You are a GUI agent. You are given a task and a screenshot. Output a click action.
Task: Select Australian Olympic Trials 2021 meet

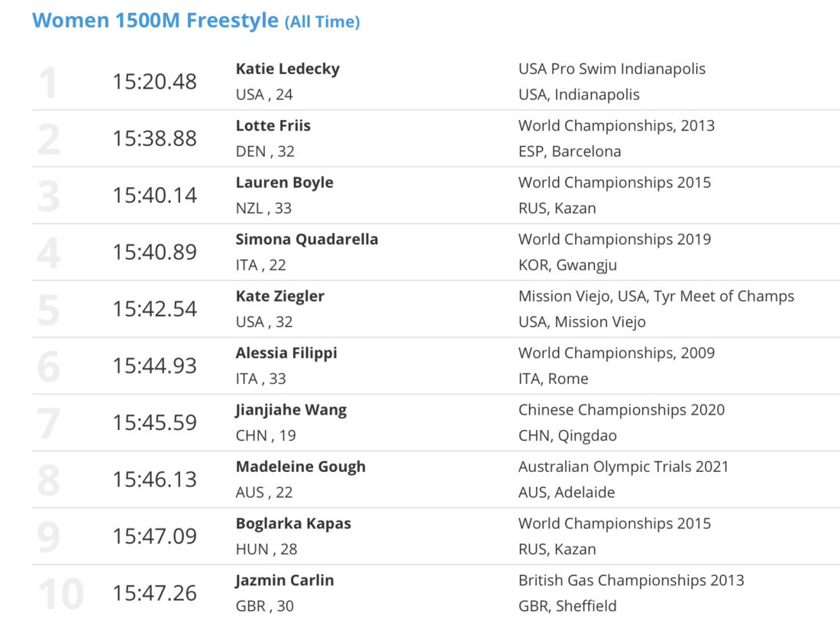pyautogui.click(x=624, y=467)
